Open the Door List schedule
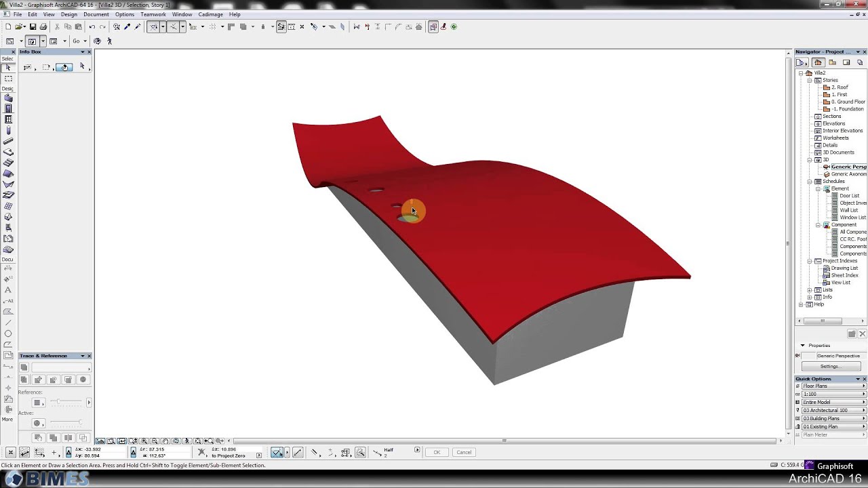This screenshot has width=868, height=488. [849, 196]
